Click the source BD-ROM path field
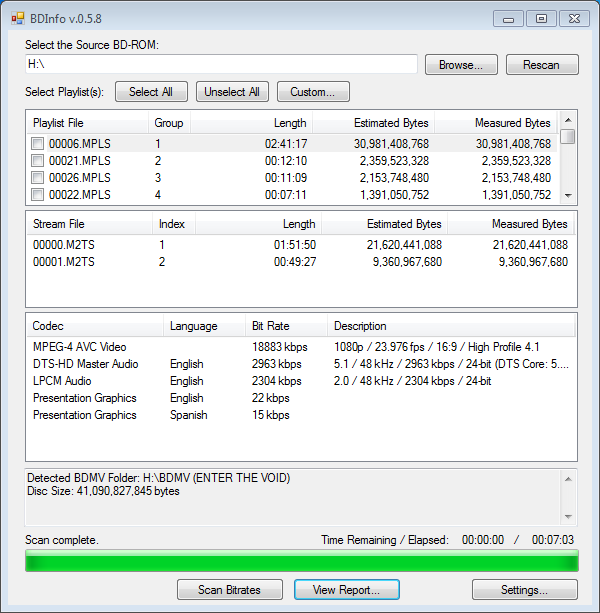Viewport: 600px width, 613px height. coord(221,65)
